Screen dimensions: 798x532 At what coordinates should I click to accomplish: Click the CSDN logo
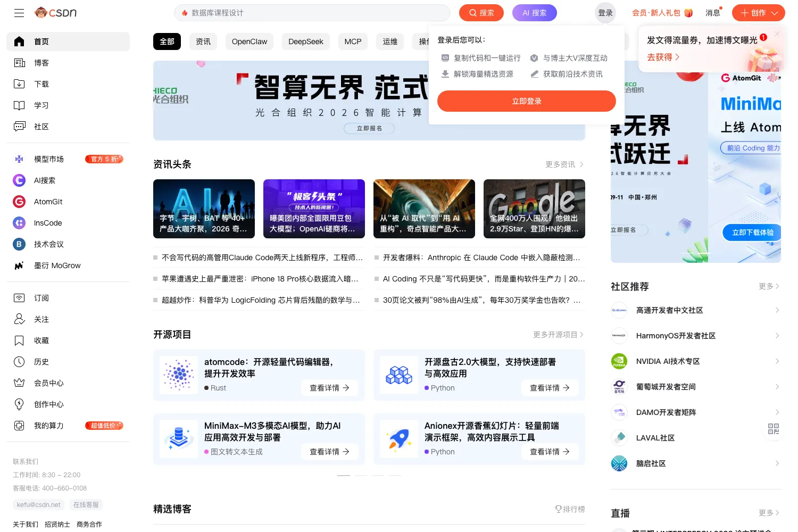(x=56, y=13)
